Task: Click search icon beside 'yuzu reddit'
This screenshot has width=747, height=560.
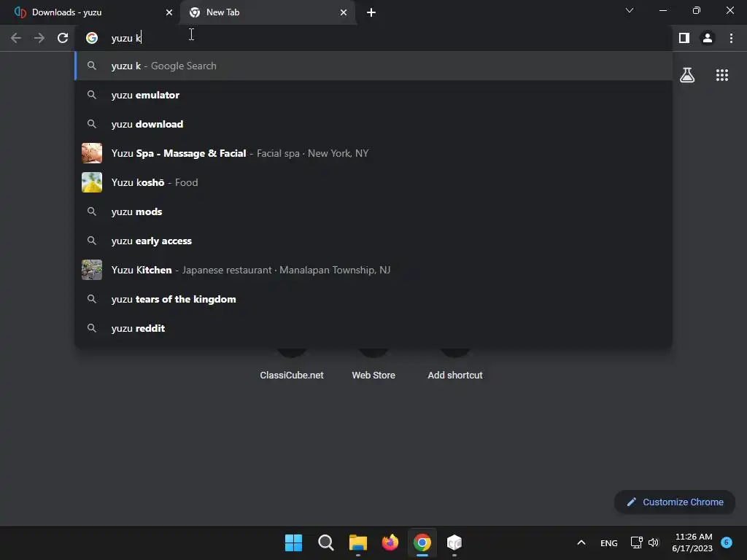Action: 92,328
